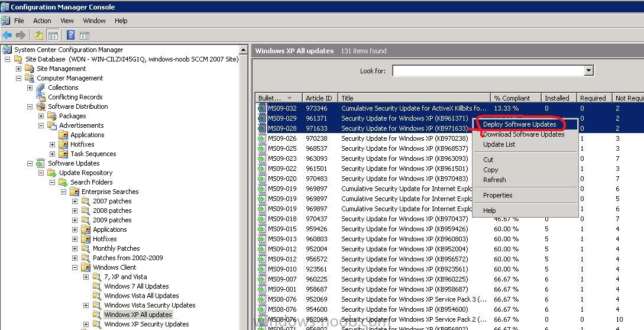Screen dimensions: 644x330
Task: Open the Window menu
Action: (x=95, y=21)
